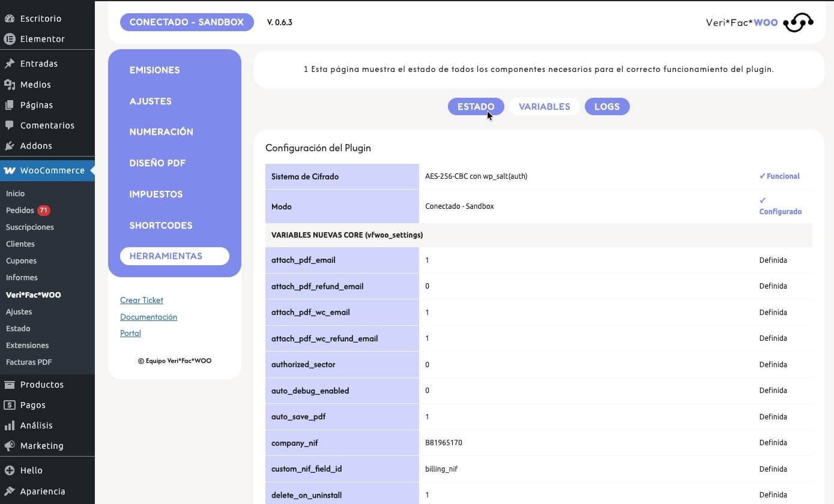Click the Elementor logo icon
Image resolution: width=834 pixels, height=504 pixels.
(10, 39)
